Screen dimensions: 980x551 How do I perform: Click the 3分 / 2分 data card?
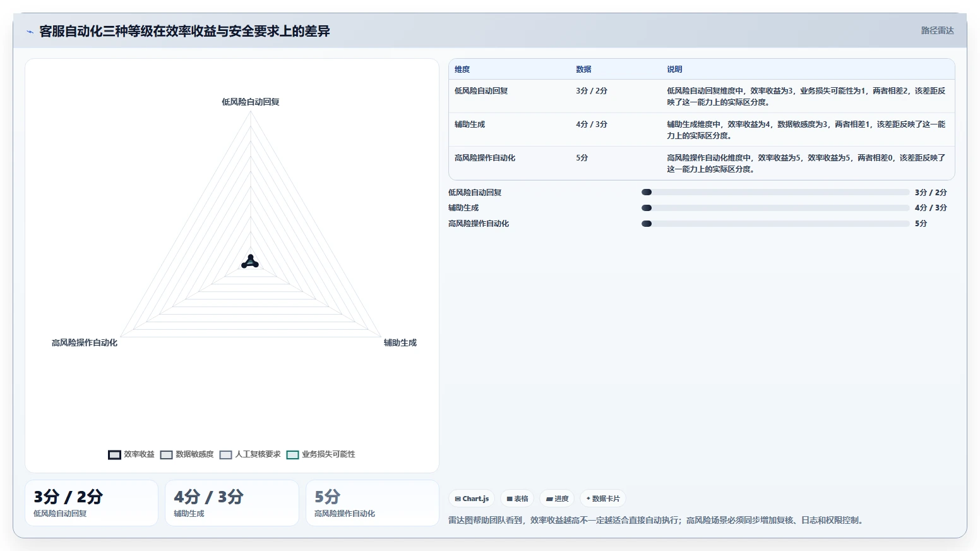(92, 503)
